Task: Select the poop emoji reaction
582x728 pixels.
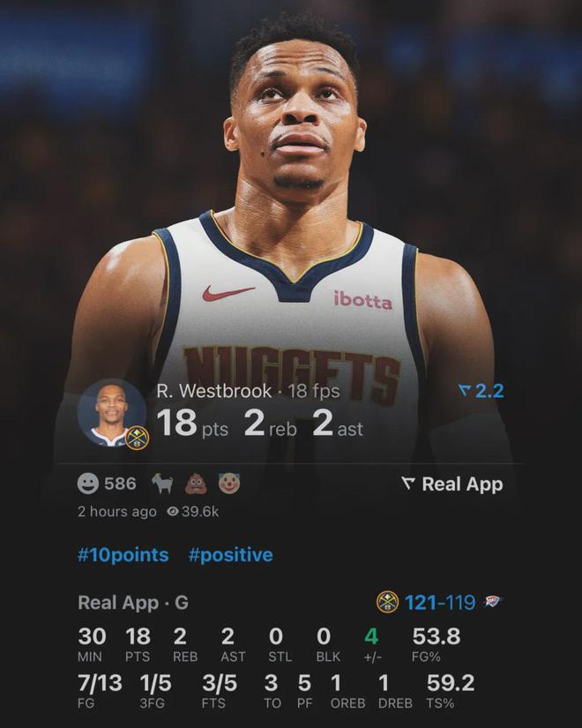Action: [196, 484]
